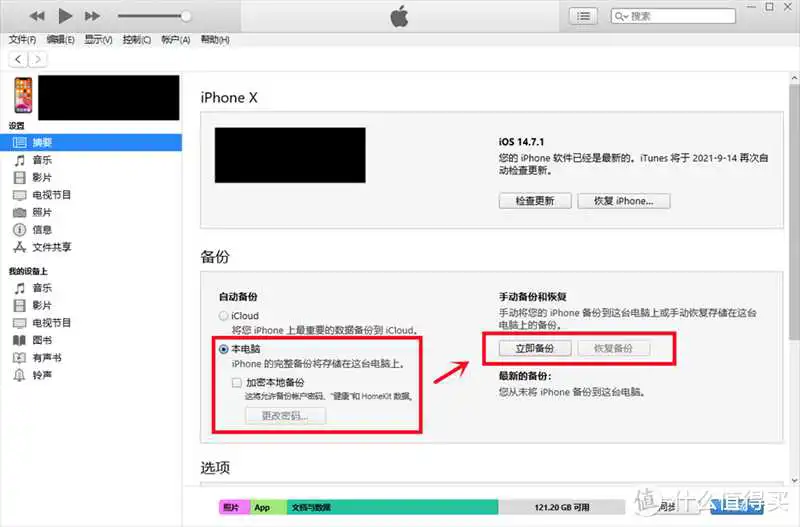Go back with the left chevron
Screen dimensions: 800x527
pyautogui.click(x=18, y=59)
